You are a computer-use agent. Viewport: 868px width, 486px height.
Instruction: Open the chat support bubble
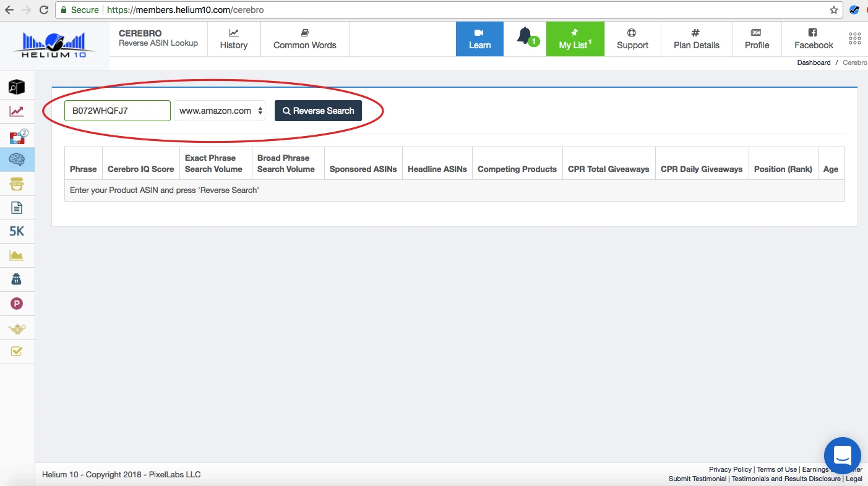point(842,456)
